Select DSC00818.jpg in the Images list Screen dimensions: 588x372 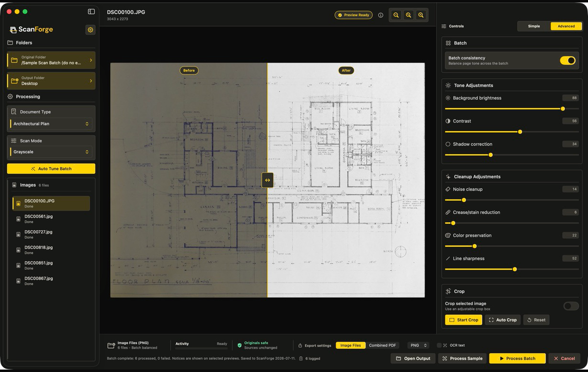tap(51, 250)
